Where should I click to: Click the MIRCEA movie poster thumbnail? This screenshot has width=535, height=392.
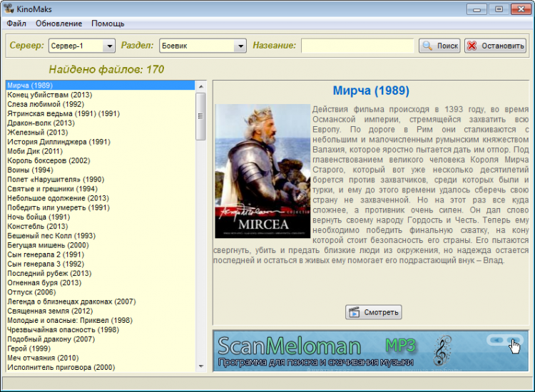pos(263,171)
